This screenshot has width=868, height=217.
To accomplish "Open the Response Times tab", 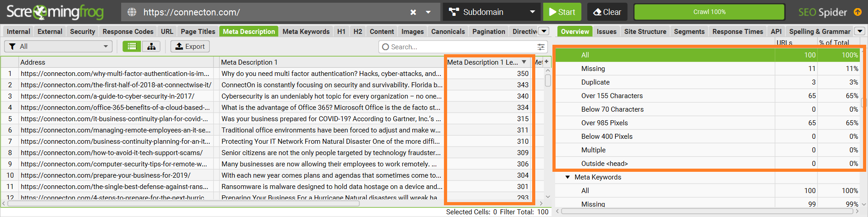I will tap(737, 31).
